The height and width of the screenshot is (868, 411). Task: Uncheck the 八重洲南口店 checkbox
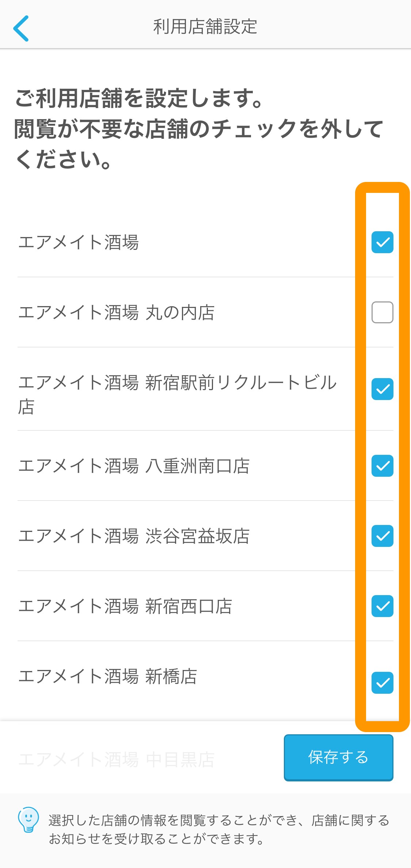click(x=383, y=466)
